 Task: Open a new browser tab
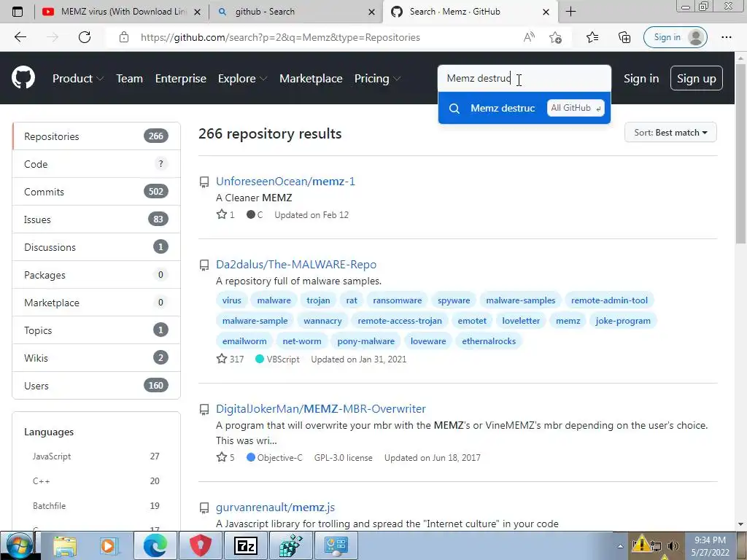(x=570, y=12)
